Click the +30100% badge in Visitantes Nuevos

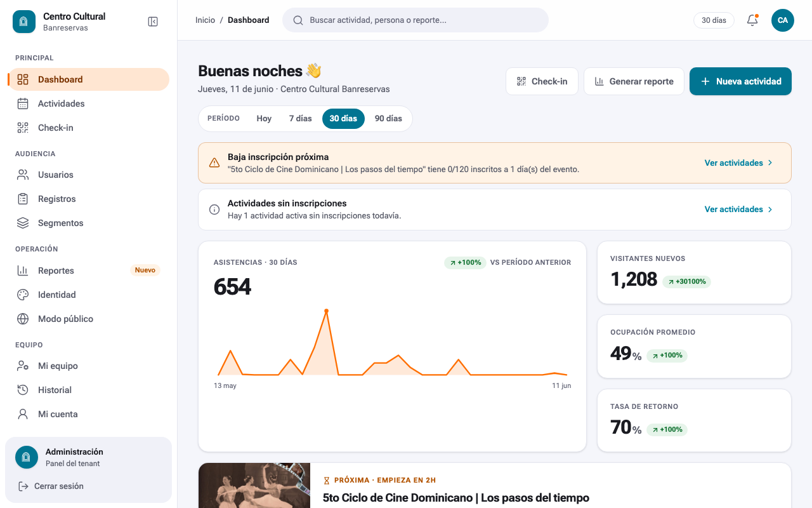pos(686,281)
